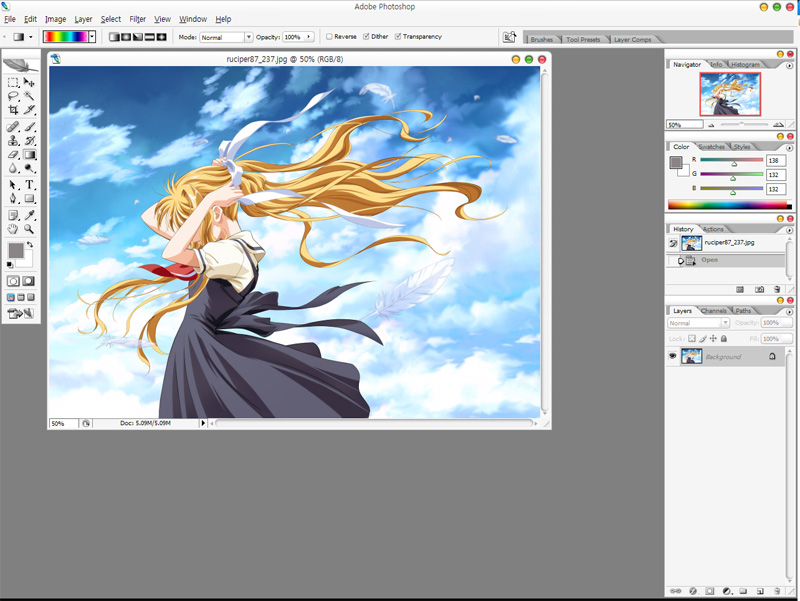
Task: Reset to default foreground and background colors
Action: click(10, 264)
